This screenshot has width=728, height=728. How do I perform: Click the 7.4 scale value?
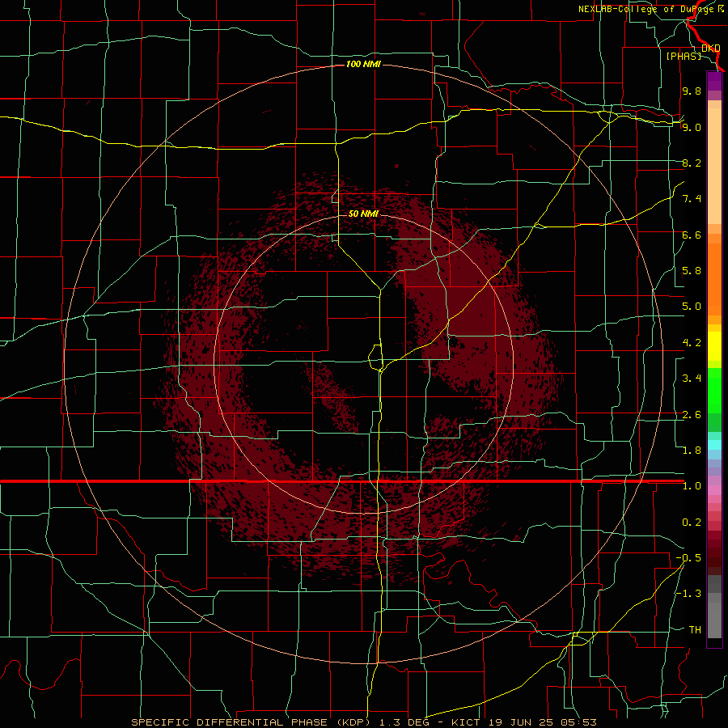point(692,199)
